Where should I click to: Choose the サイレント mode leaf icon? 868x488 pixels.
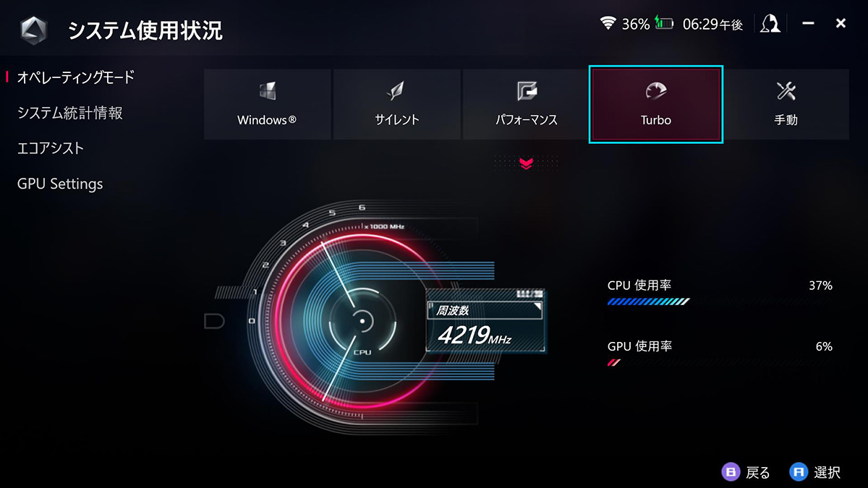(x=396, y=91)
